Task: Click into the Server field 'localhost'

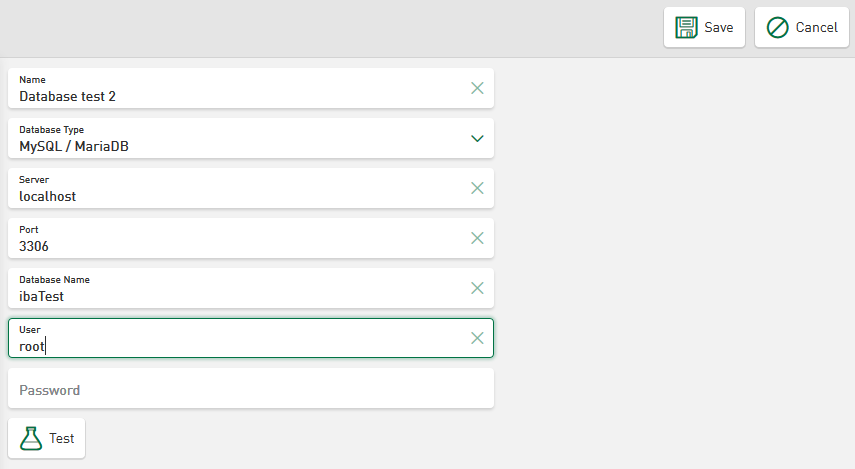Action: click(x=240, y=196)
